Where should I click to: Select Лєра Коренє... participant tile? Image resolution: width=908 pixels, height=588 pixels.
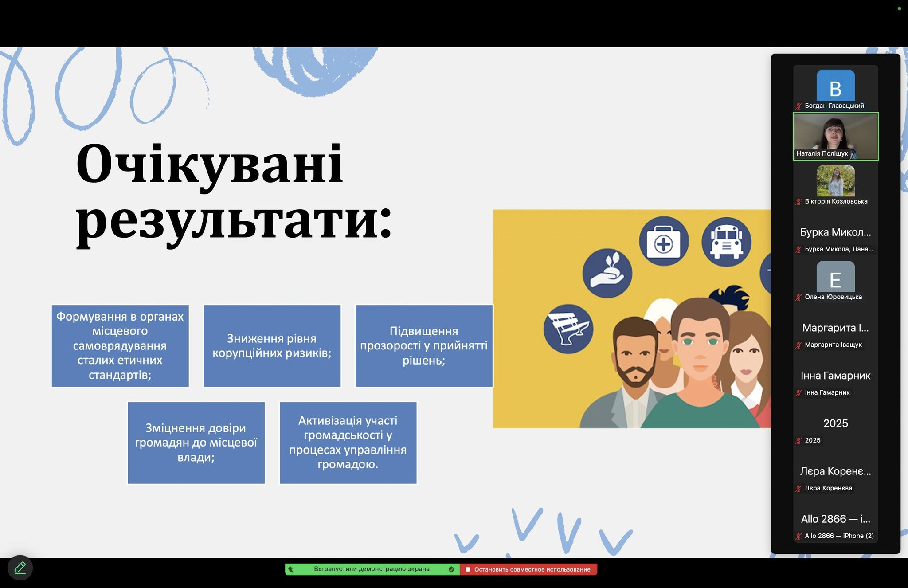coord(835,471)
